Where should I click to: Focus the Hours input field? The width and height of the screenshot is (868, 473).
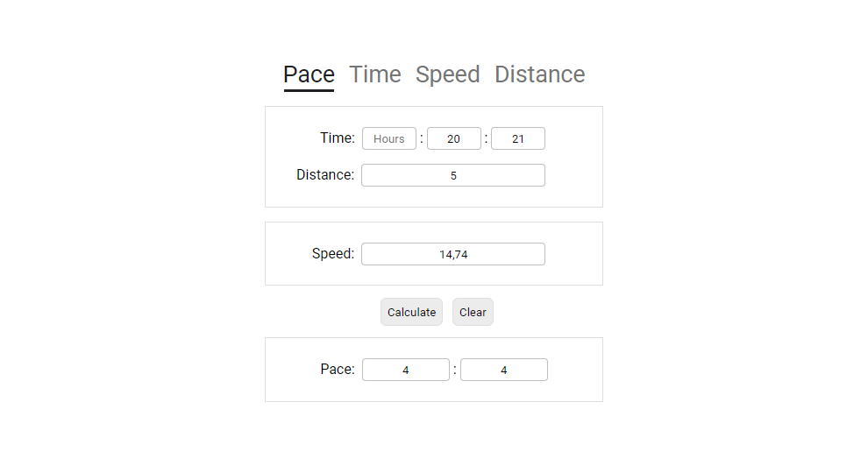pyautogui.click(x=389, y=138)
